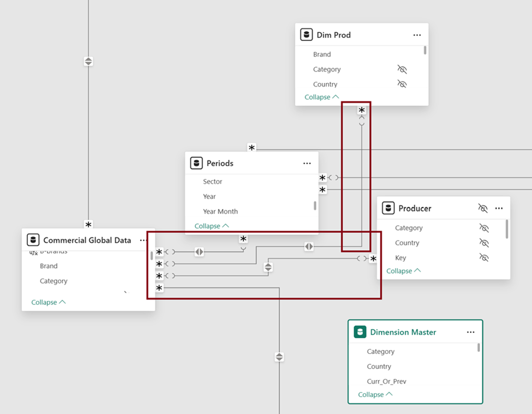Toggle Producer table header visibility eye icon
Screen dimensions: 532x414
[x=482, y=208]
